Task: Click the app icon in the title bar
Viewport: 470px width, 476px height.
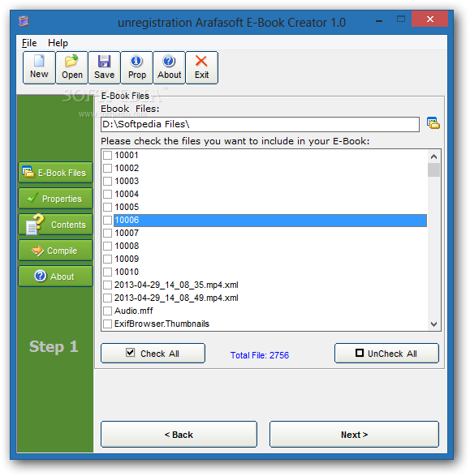Action: 24,21
